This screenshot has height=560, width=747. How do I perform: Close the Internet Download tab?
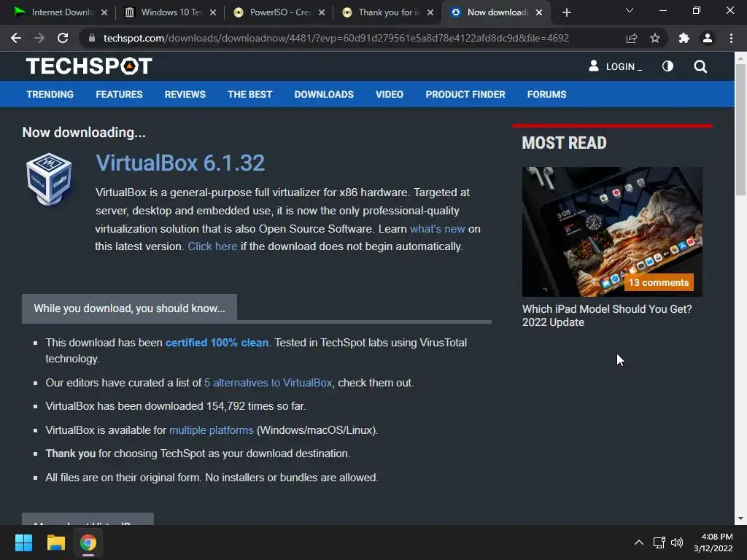point(104,12)
